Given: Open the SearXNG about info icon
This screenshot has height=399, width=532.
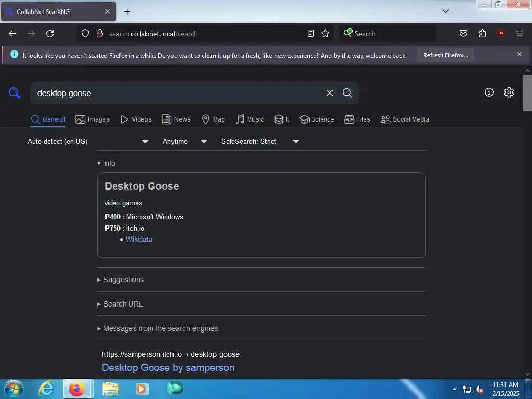Looking at the screenshot, I should (x=489, y=92).
